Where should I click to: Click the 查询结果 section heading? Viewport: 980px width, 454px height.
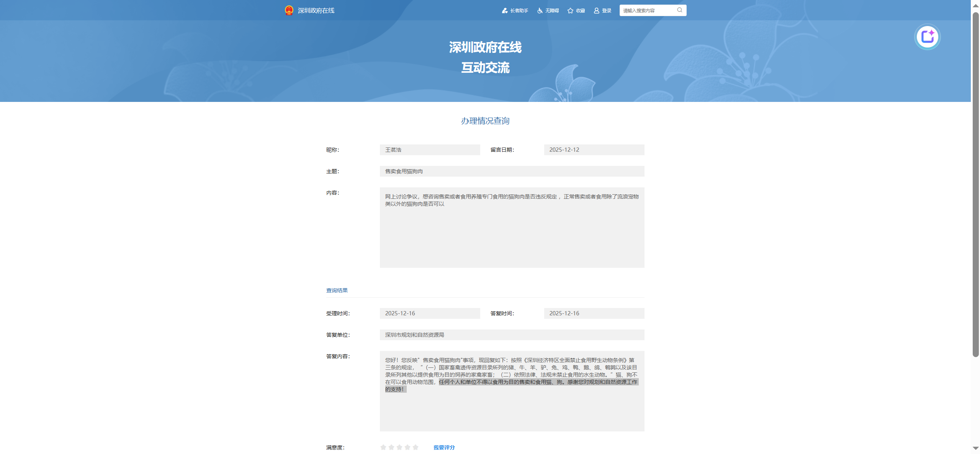point(337,290)
